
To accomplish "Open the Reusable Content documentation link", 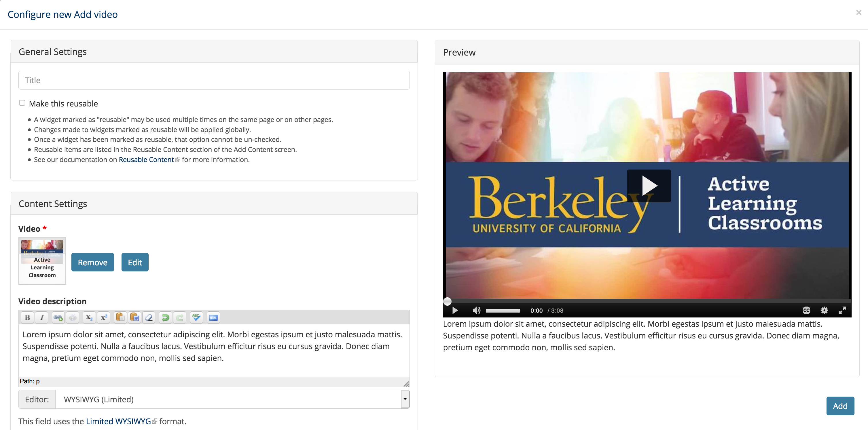I will click(x=146, y=159).
